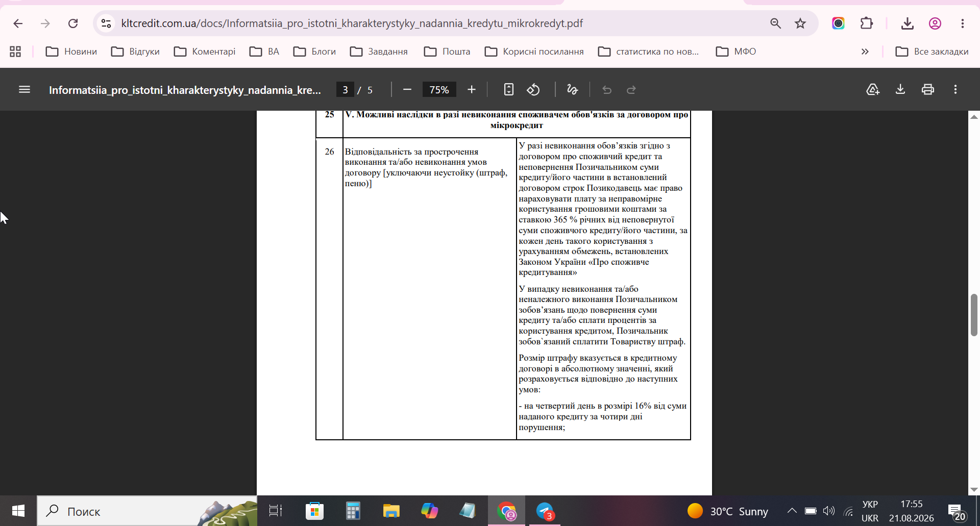Viewport: 980px width, 526px height.
Task: Open network Wi-Fi settings in tray
Action: pyautogui.click(x=848, y=511)
